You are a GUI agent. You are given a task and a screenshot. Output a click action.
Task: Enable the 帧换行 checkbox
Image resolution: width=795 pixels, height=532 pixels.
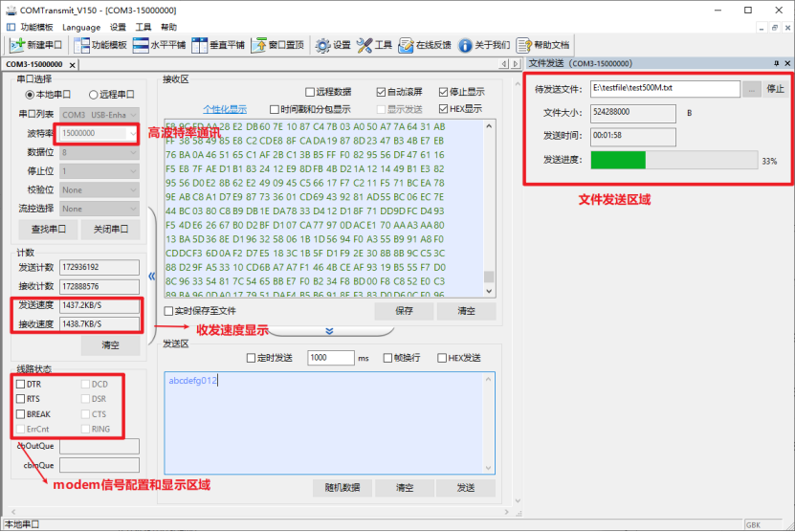tap(387, 358)
